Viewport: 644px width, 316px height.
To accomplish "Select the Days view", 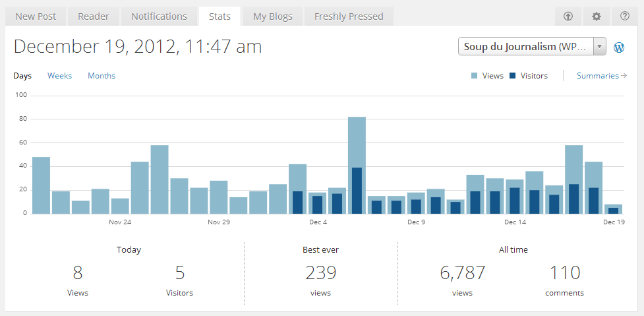I will pyautogui.click(x=22, y=76).
